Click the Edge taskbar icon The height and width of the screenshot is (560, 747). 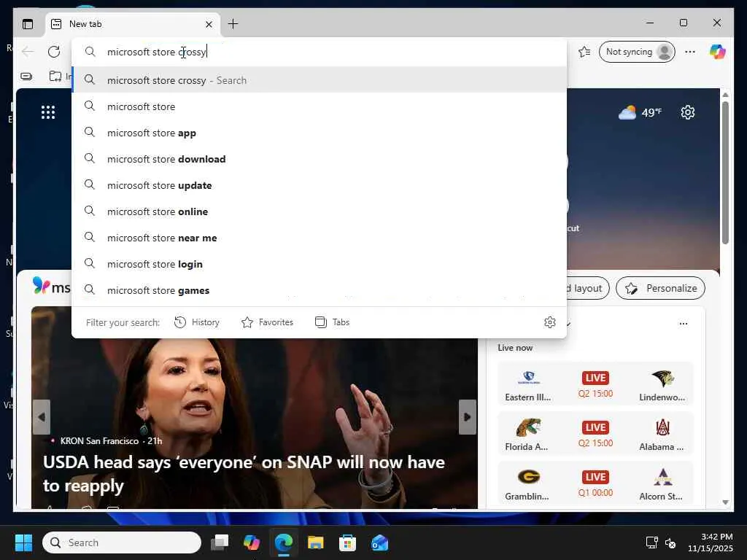284,542
